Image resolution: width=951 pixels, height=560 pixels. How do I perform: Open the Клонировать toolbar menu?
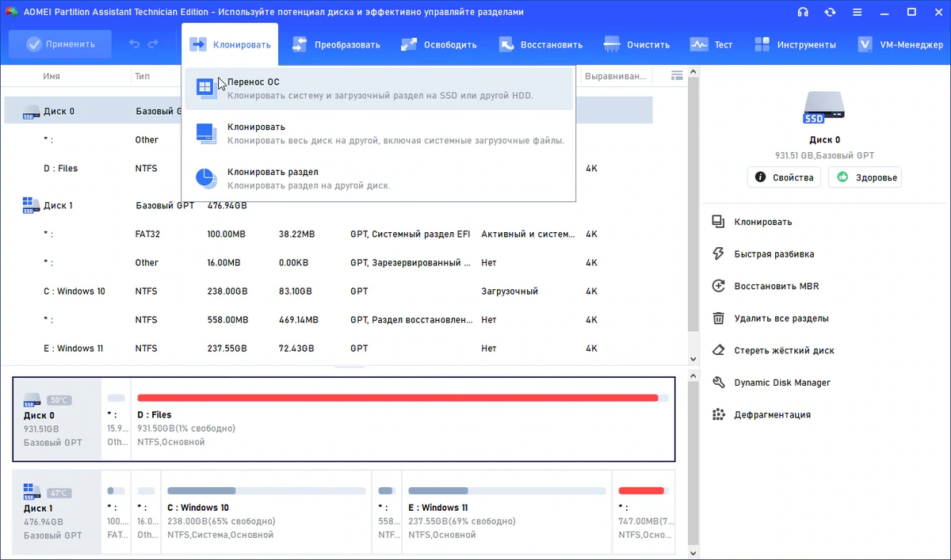231,44
